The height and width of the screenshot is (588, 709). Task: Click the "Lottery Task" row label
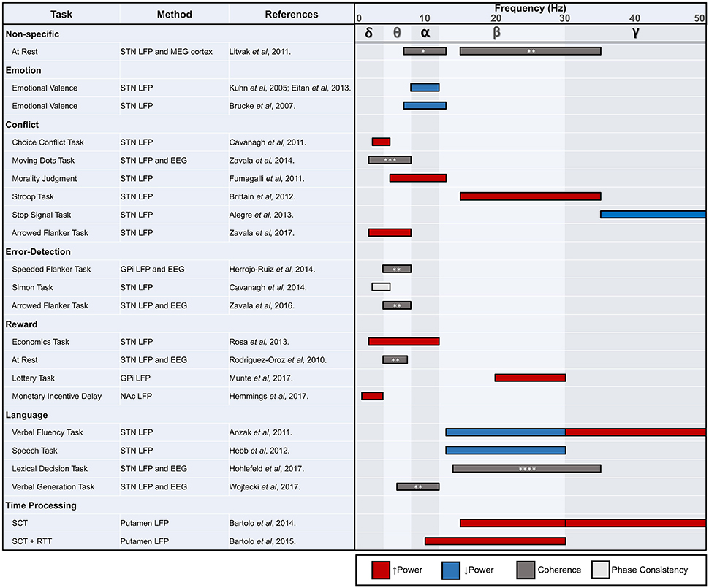coord(33,378)
